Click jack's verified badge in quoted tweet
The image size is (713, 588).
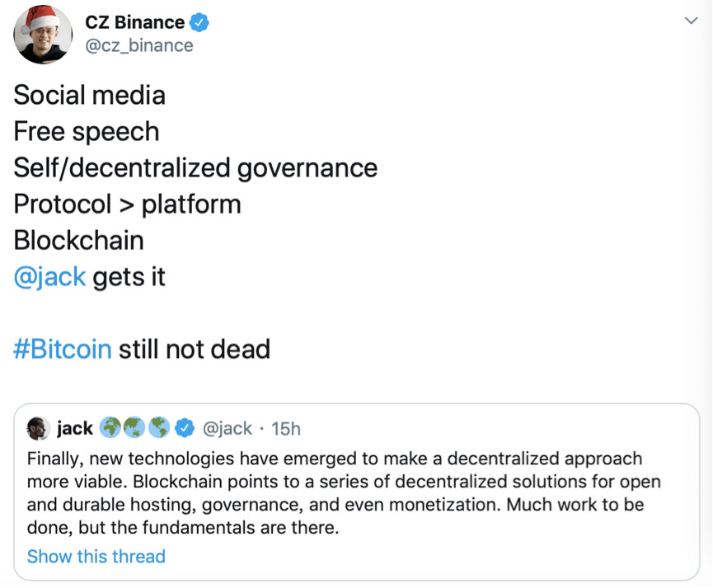(x=185, y=428)
